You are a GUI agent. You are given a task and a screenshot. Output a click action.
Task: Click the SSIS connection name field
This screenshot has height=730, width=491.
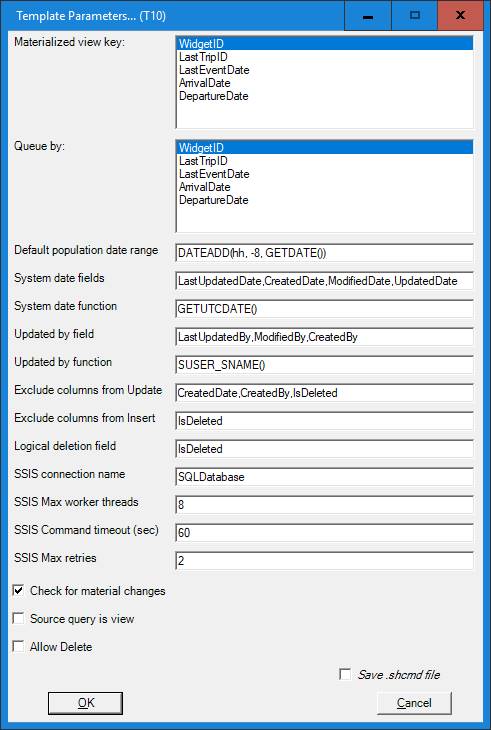pyautogui.click(x=324, y=476)
